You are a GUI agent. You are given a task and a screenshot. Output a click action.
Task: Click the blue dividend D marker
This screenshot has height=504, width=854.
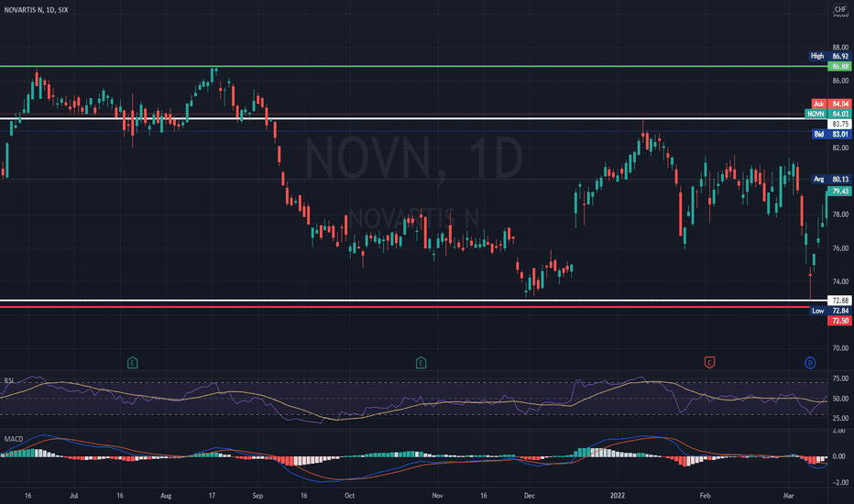coord(810,363)
